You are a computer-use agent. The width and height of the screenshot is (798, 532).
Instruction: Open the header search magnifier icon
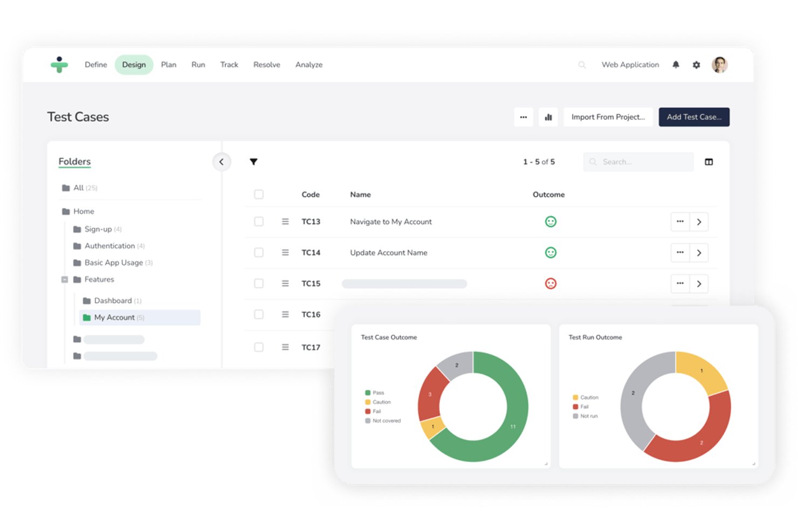[x=582, y=65]
